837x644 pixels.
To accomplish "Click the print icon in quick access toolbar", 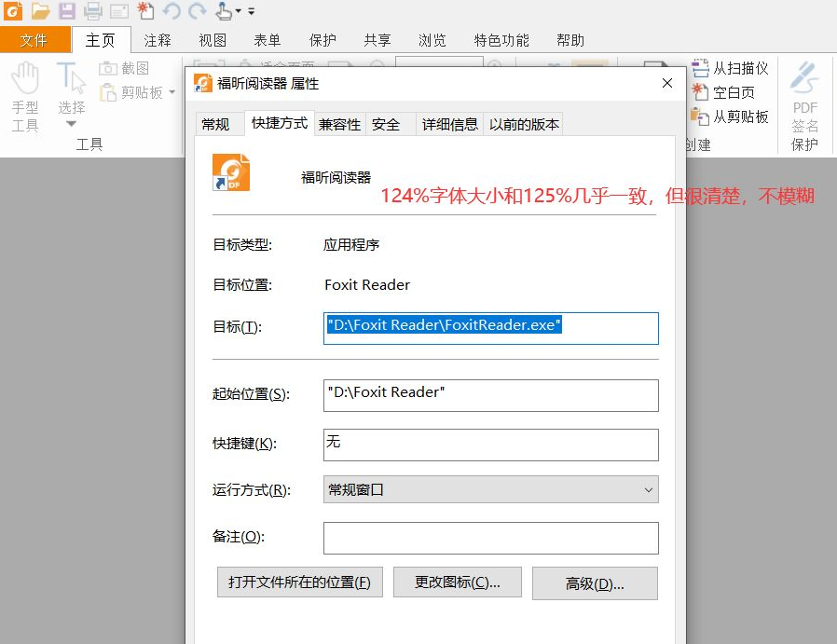I will (92, 9).
